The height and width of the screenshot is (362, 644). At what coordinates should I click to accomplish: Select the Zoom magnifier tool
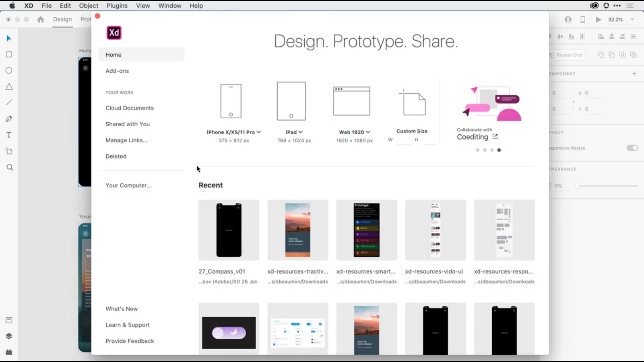10,167
